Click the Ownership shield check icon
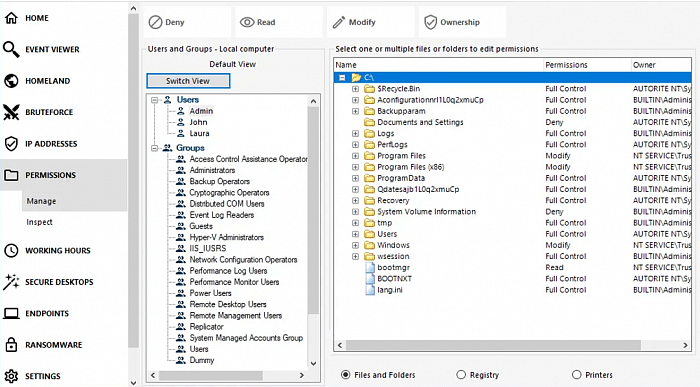700x387 pixels. pos(430,22)
